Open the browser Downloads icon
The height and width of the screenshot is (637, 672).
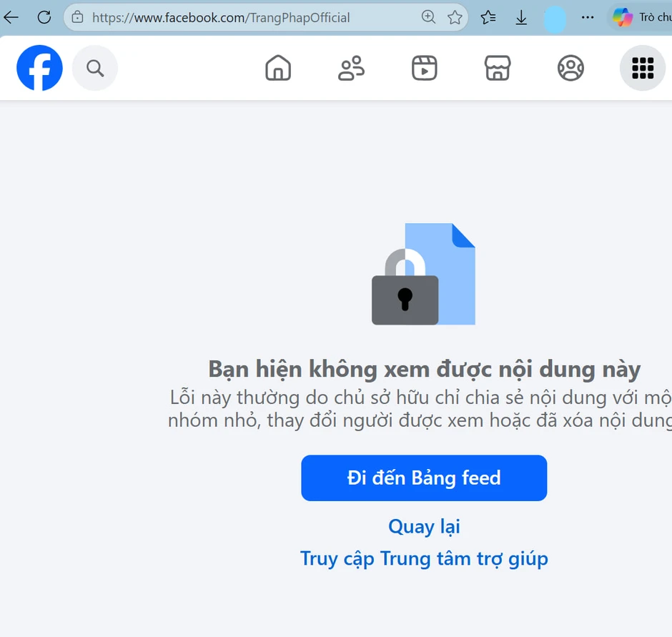click(521, 19)
